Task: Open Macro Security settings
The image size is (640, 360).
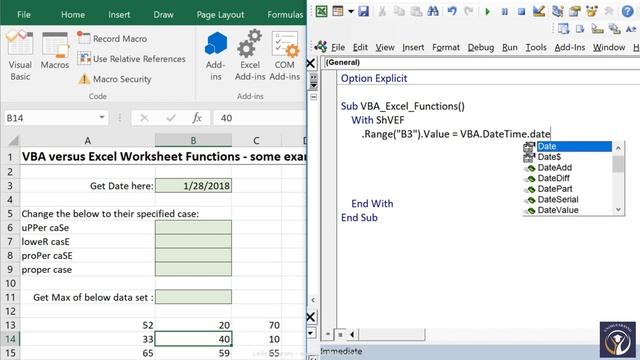Action: point(115,79)
